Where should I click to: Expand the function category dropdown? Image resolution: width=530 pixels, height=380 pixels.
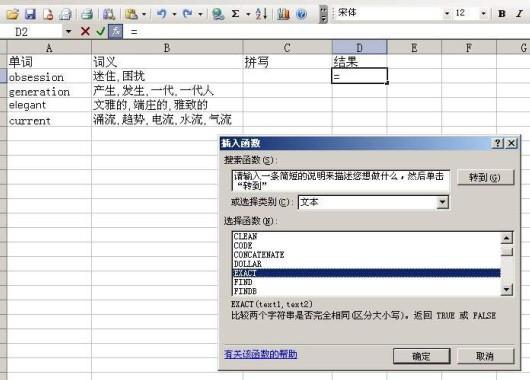point(442,203)
